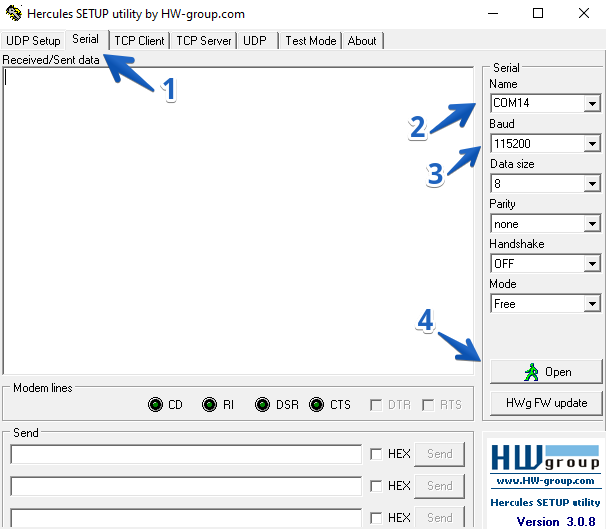
Task: Click the DSR modem line indicator
Action: click(x=262, y=405)
